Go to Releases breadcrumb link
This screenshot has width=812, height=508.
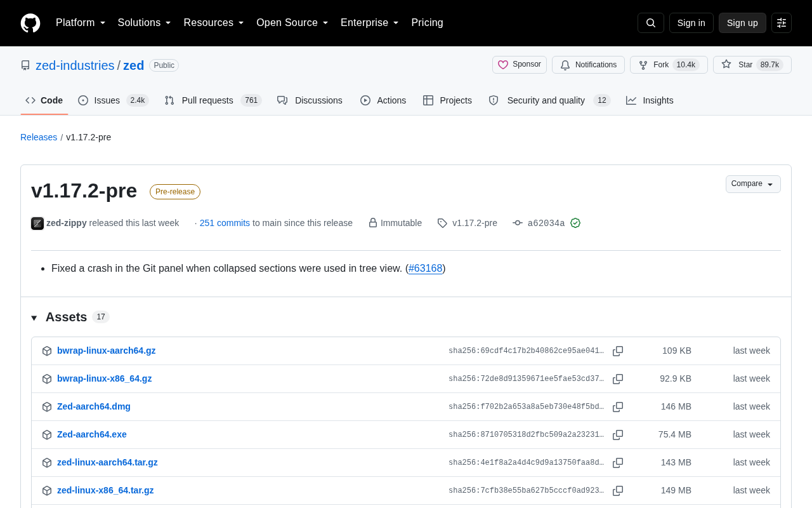(39, 137)
